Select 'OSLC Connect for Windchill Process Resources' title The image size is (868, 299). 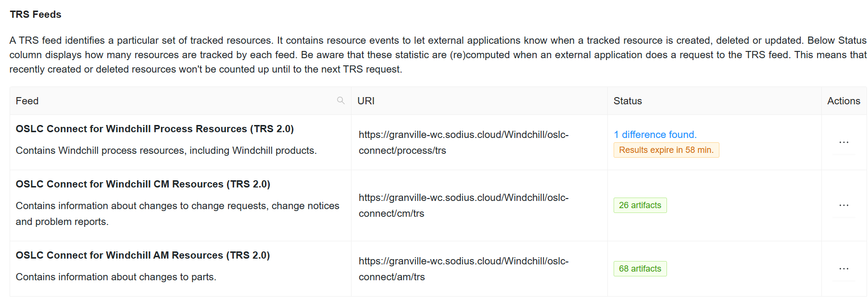(155, 129)
